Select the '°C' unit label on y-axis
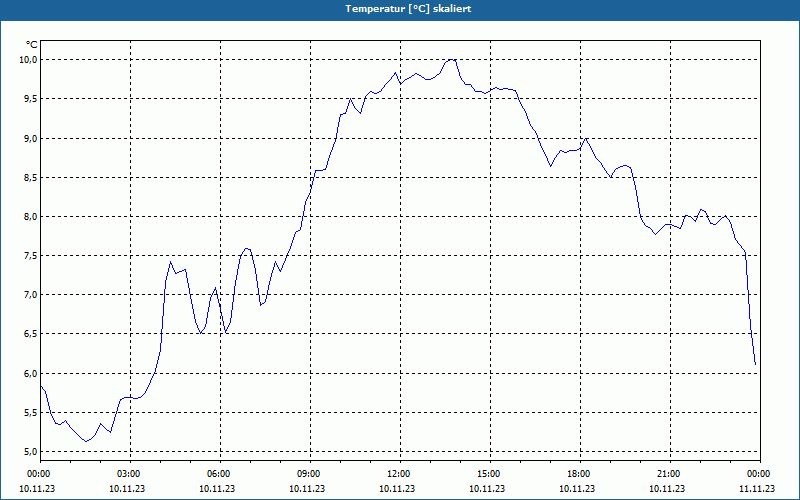Screen dimensions: 800x500 (x=32, y=45)
